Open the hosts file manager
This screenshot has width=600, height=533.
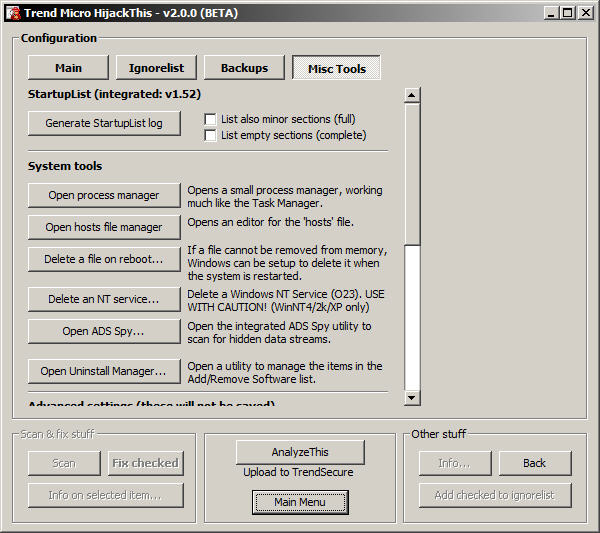[x=104, y=227]
